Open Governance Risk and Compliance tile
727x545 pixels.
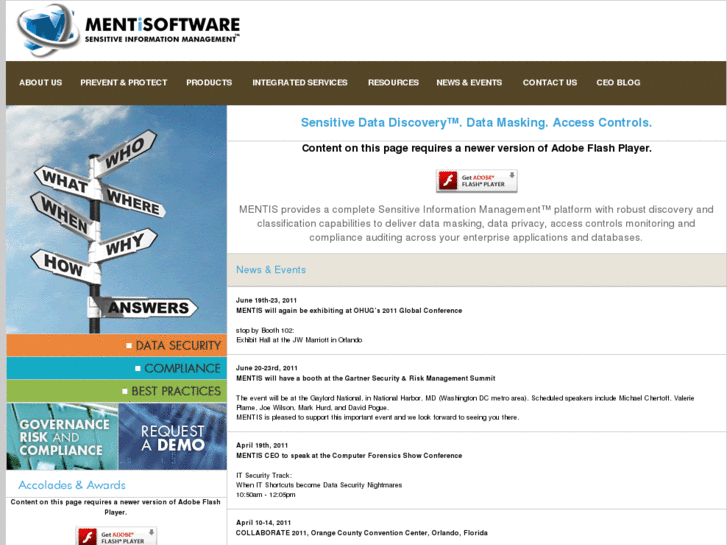(x=63, y=436)
